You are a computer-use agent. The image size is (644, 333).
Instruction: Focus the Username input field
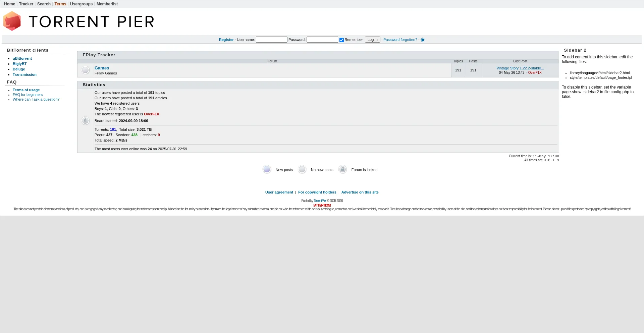pyautogui.click(x=272, y=40)
